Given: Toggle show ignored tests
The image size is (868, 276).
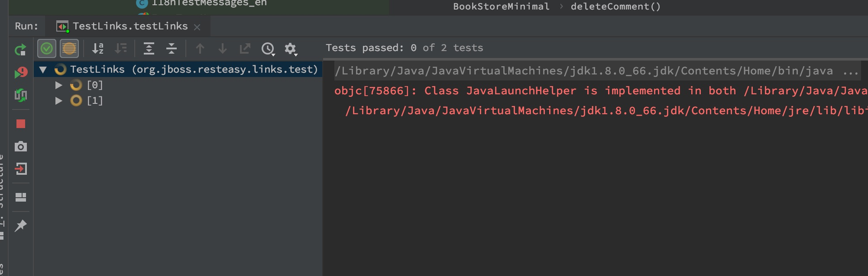Looking at the screenshot, I should [69, 48].
